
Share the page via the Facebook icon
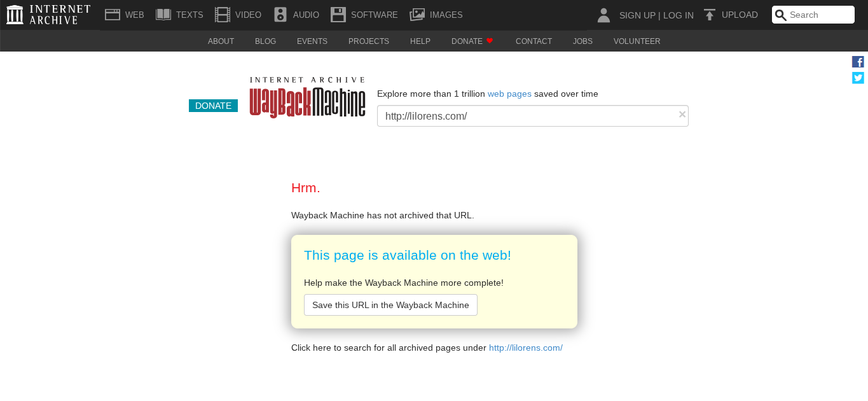click(x=858, y=62)
